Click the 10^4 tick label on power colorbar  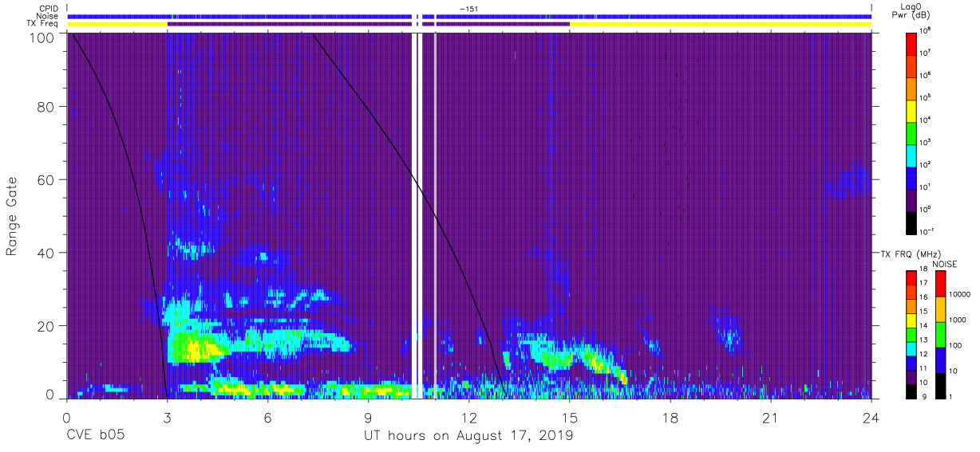(x=926, y=119)
